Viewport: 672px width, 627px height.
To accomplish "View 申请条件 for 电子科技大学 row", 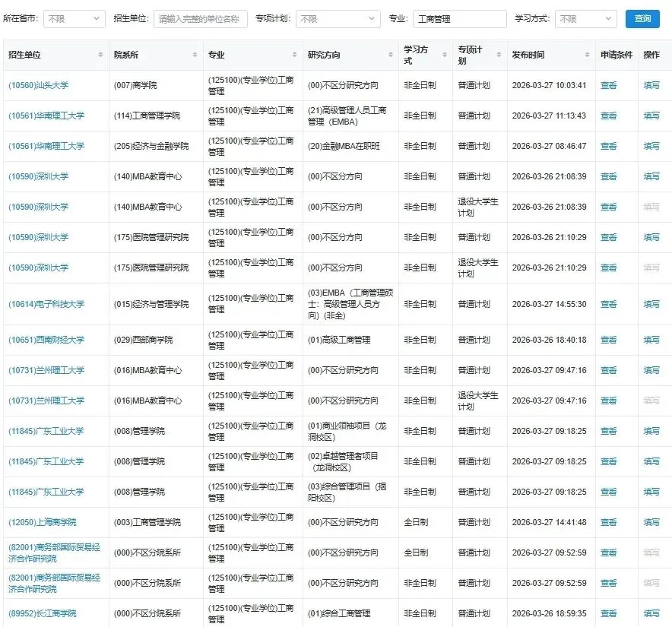I will 609,304.
